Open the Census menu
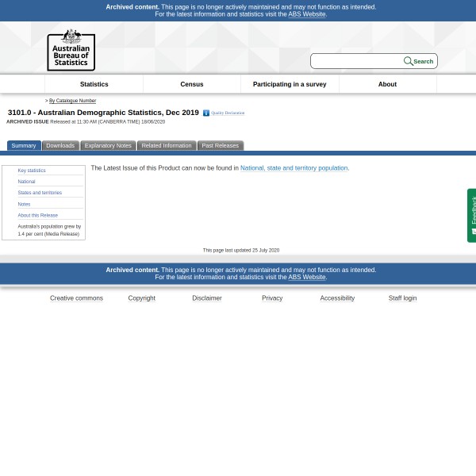Viewport: 476px width, 476px height. pyautogui.click(x=191, y=84)
